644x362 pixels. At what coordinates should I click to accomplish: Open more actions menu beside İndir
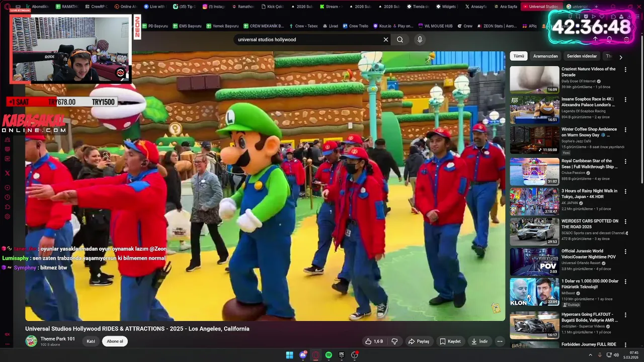500,341
